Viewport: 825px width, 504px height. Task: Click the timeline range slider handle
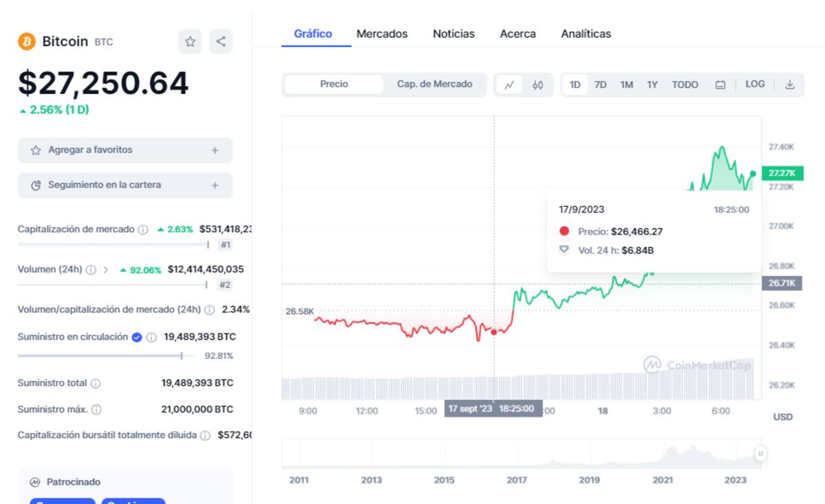tap(760, 454)
